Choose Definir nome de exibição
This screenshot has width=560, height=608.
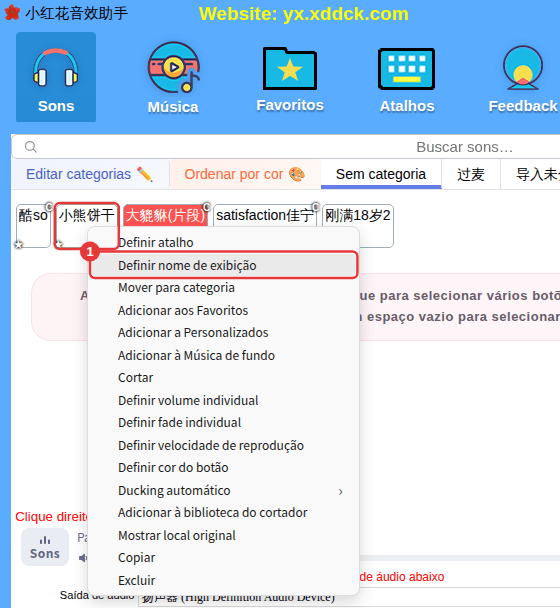[x=224, y=266]
